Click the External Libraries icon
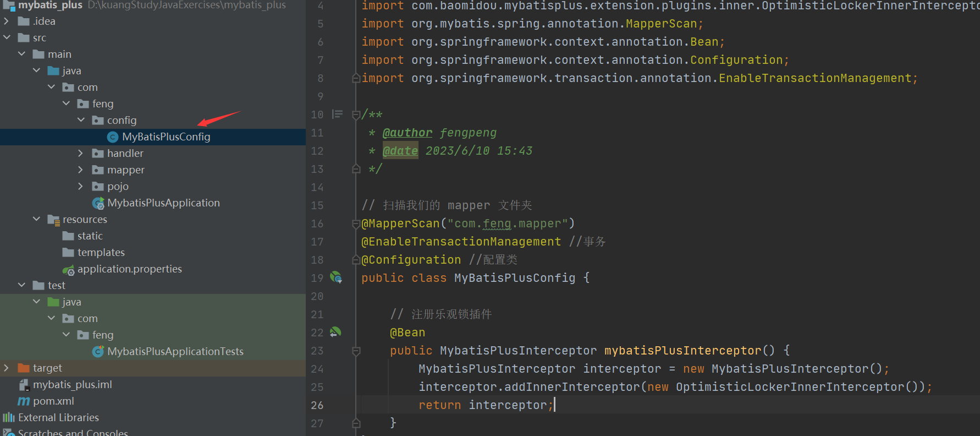980x436 pixels. (9, 418)
